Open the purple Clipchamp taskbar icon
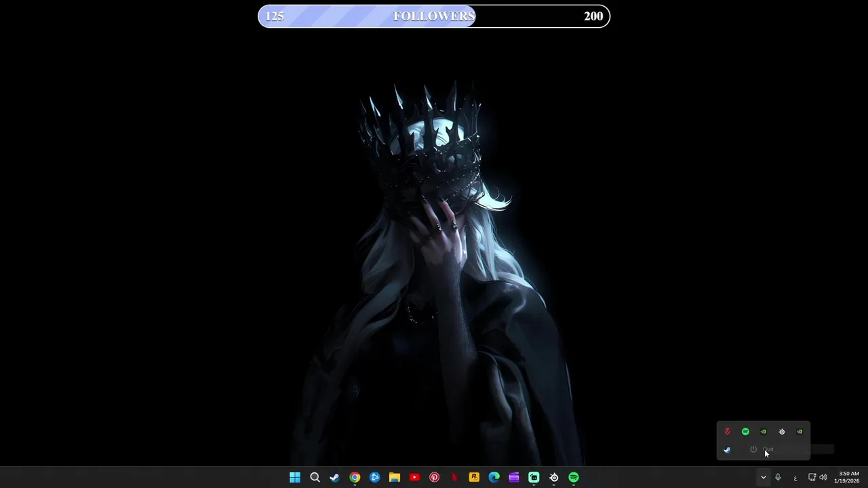Viewport: 868px width, 488px height. [514, 477]
